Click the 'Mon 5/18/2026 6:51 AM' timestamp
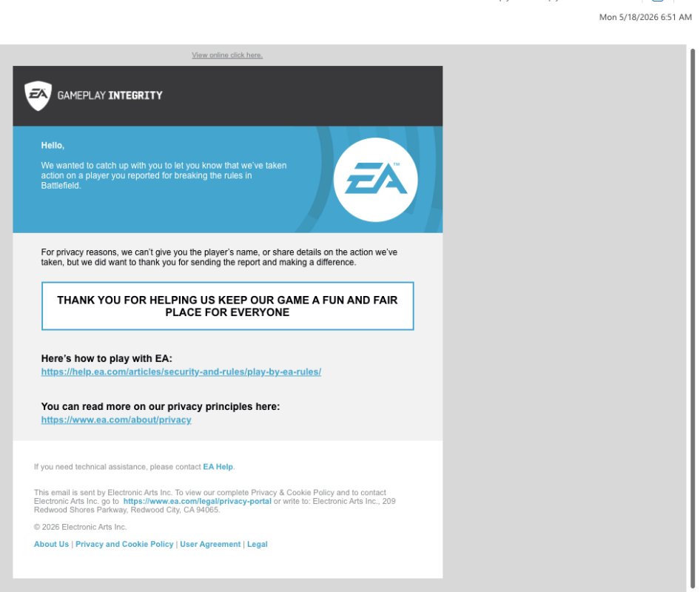 point(645,17)
